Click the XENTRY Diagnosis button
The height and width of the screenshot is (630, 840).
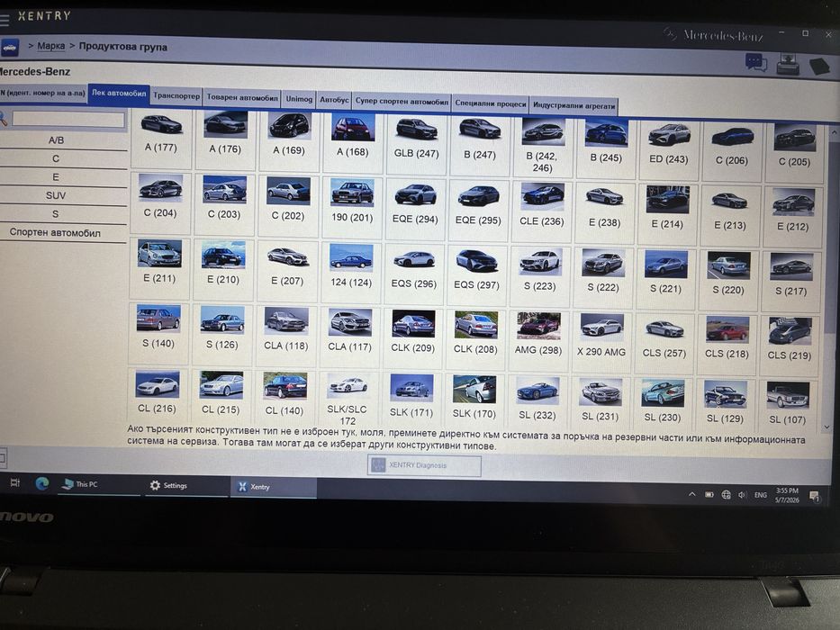point(424,465)
